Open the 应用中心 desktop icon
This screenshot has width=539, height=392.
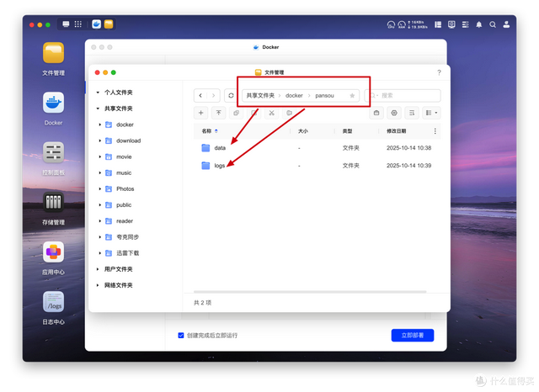53,252
